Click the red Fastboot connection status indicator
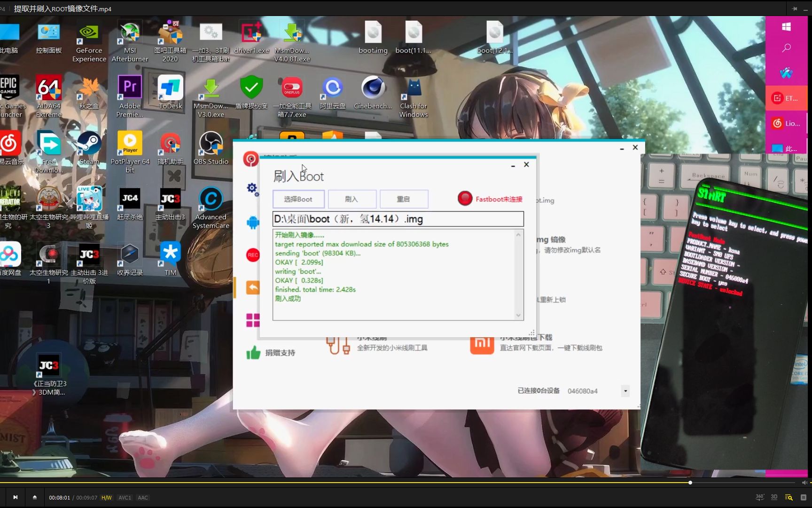Viewport: 812px width, 508px height. 465,198
